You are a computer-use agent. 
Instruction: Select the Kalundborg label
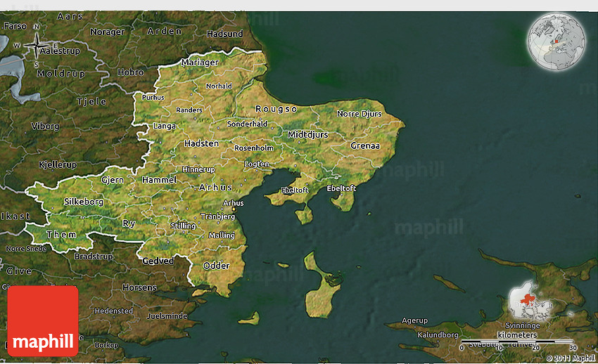[438, 334]
